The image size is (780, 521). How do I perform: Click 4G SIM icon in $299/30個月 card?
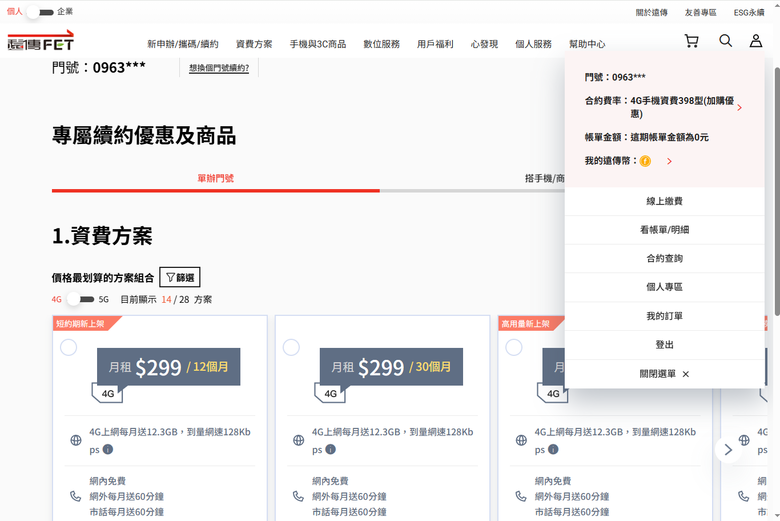coord(330,393)
